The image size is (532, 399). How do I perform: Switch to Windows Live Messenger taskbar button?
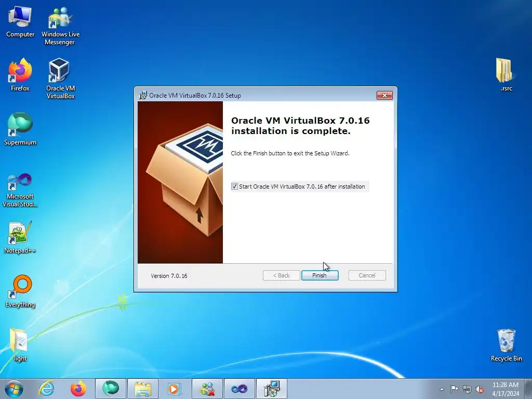(207, 389)
